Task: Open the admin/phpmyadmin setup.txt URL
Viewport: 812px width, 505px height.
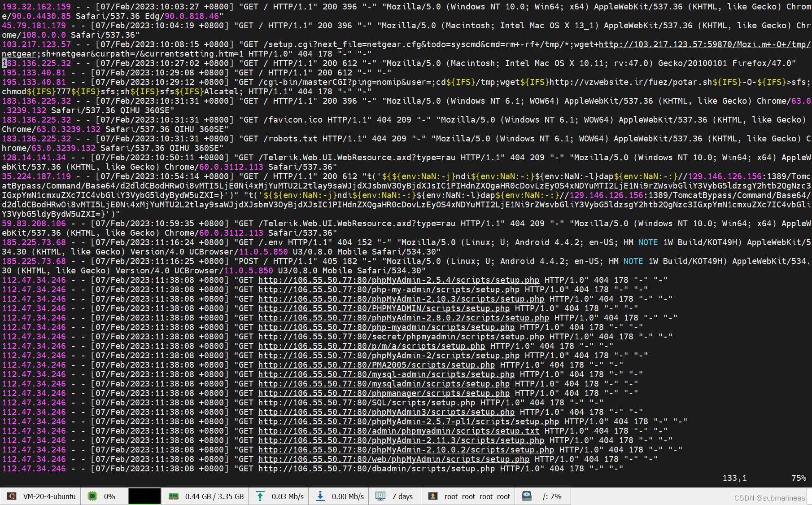Action: pyautogui.click(x=399, y=431)
